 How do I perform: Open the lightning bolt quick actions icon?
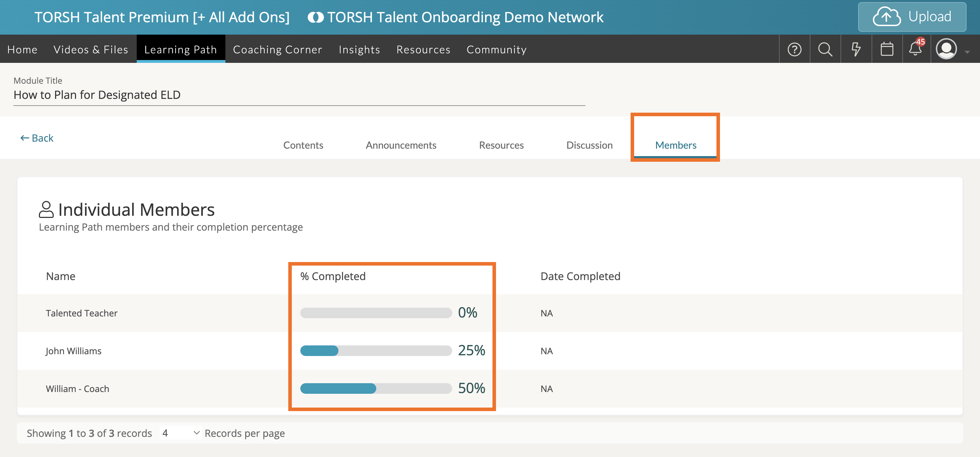click(x=856, y=49)
